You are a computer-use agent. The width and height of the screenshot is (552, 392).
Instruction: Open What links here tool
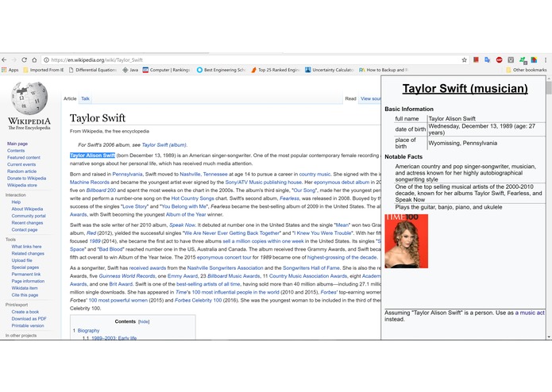[x=26, y=247]
